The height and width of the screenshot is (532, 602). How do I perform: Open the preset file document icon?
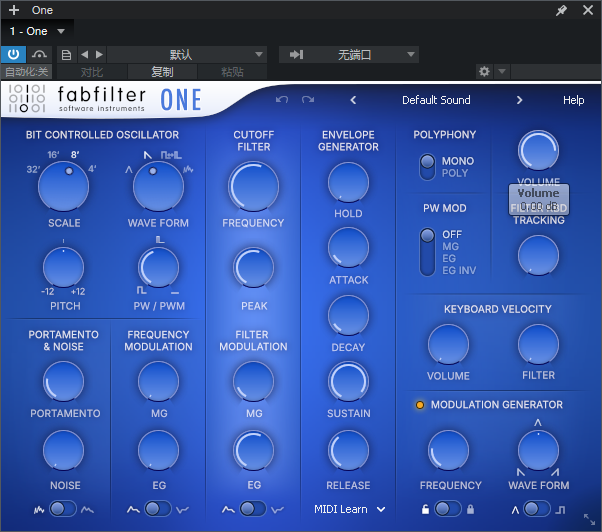[66, 55]
